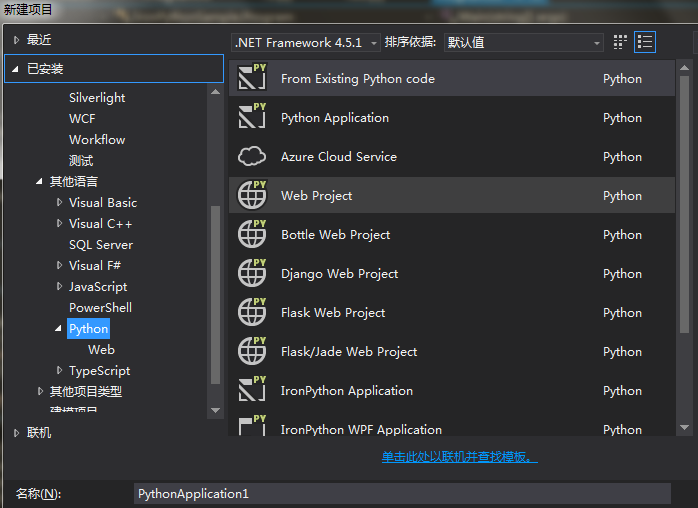698x508 pixels.
Task: Select Flask/Jade Web Project template name
Action: pyautogui.click(x=349, y=352)
